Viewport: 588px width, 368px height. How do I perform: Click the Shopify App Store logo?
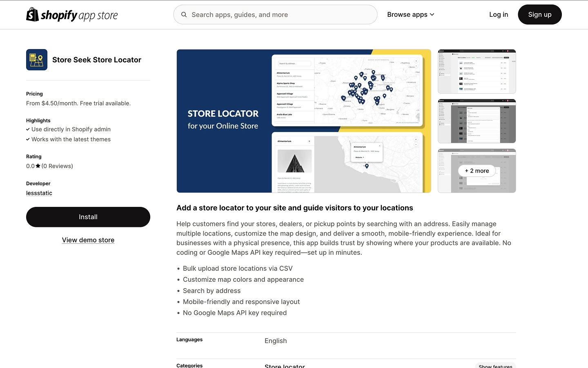click(x=72, y=15)
